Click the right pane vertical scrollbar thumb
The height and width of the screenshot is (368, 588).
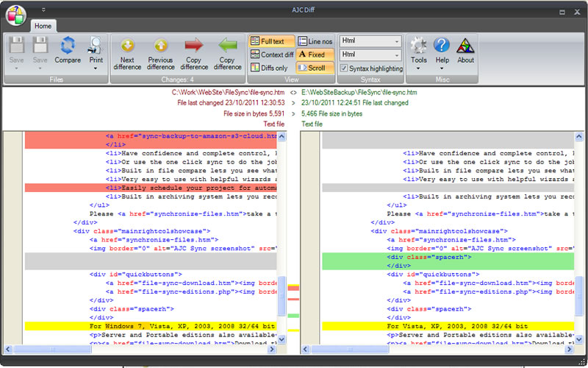(x=579, y=296)
